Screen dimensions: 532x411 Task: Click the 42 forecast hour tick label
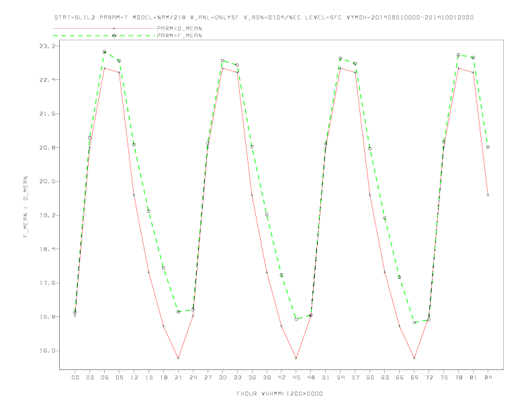(x=281, y=377)
